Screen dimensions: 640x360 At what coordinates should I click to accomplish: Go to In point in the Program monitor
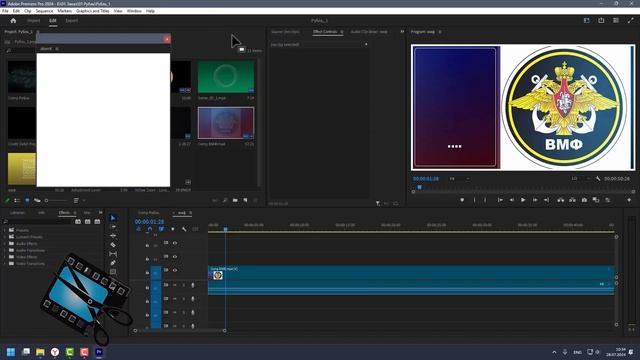tap(500, 200)
